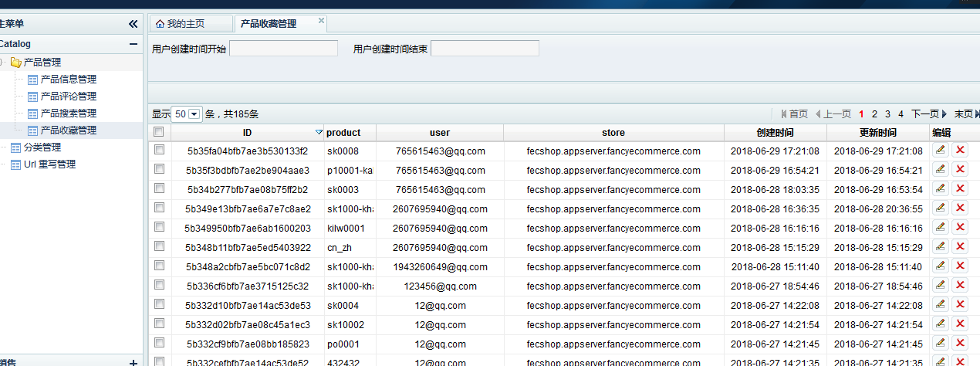
Task: Select checkbox for row 5b349950bfb7ae6ab1600203
Action: (x=159, y=227)
